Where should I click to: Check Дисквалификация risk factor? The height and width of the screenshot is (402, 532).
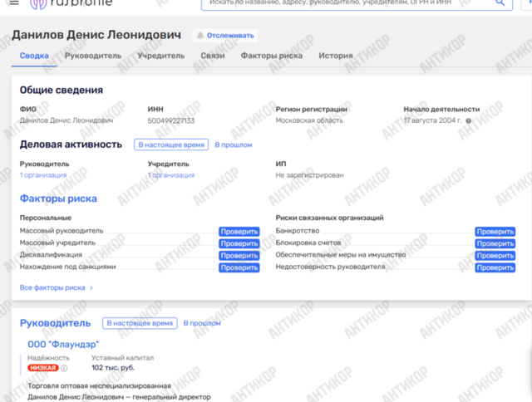(239, 256)
